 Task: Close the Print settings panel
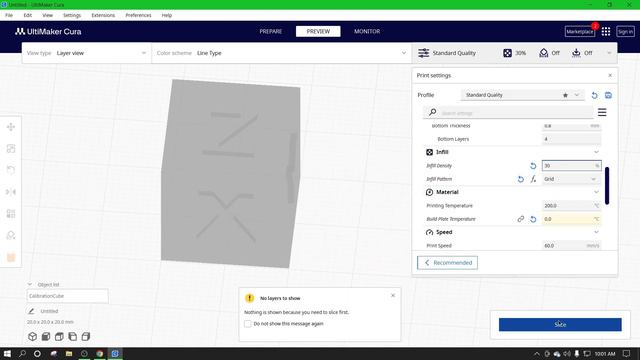610,76
